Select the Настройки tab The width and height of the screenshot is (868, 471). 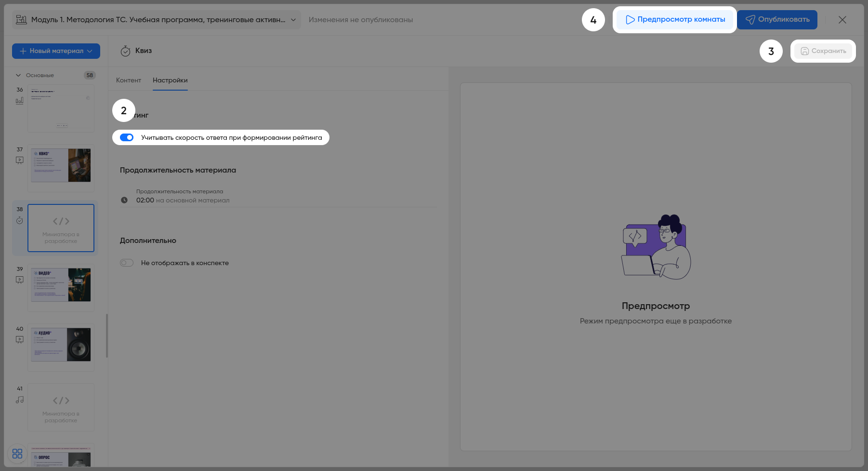pyautogui.click(x=170, y=80)
